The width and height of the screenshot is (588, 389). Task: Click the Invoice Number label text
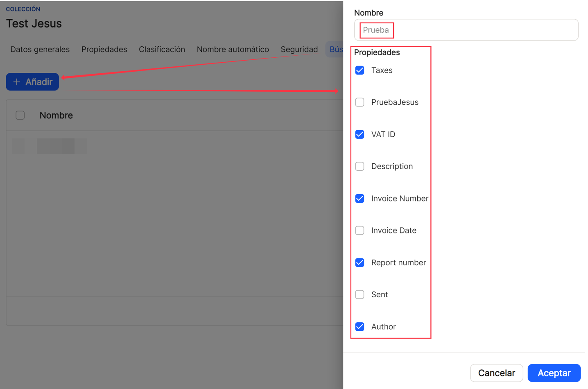400,199
